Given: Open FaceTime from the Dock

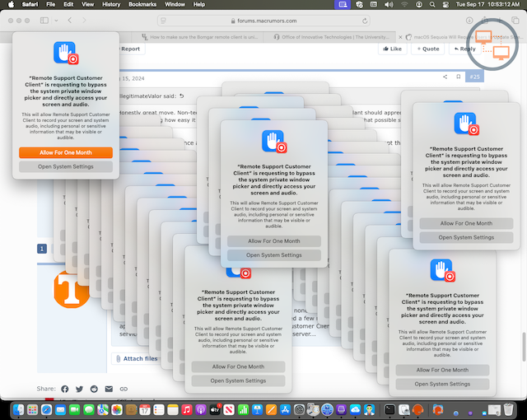Looking at the screenshot, I should point(75,410).
